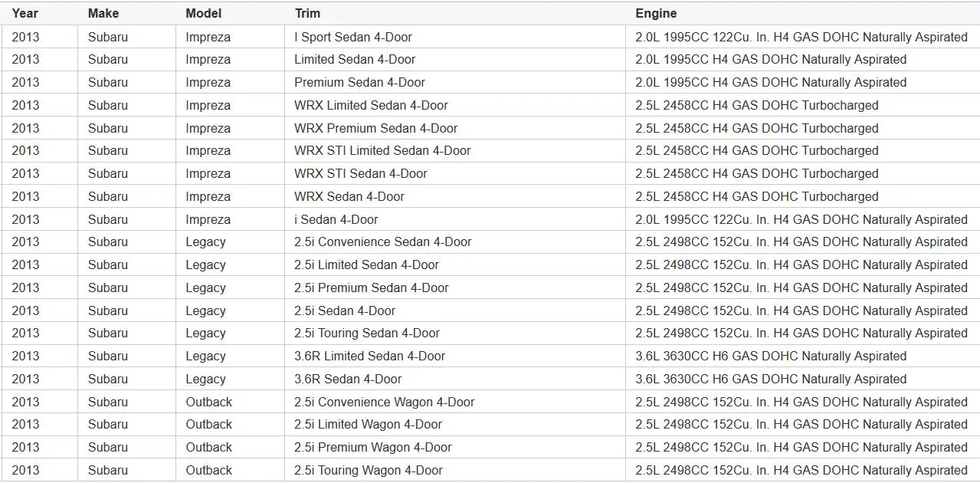Click the engine cell of 2.5i Convenience Sedan row
This screenshot has width=980, height=483.
[x=801, y=242]
